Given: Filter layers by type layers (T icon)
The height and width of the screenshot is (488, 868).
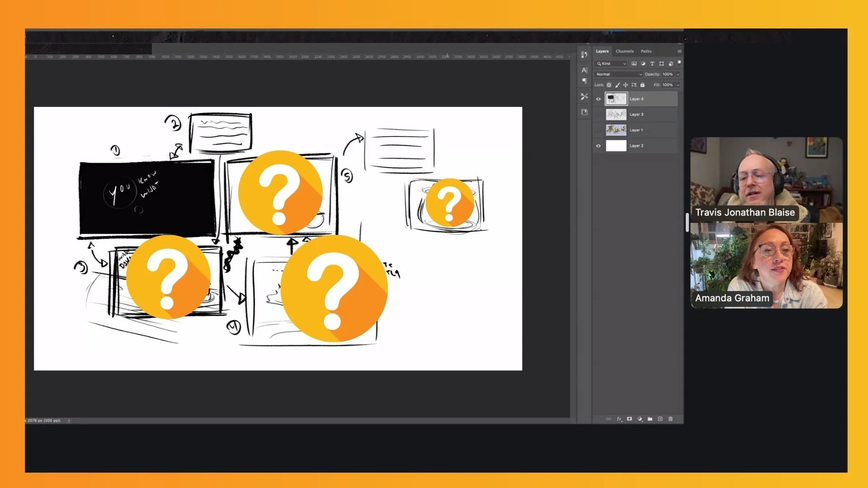Looking at the screenshot, I should click(x=652, y=64).
